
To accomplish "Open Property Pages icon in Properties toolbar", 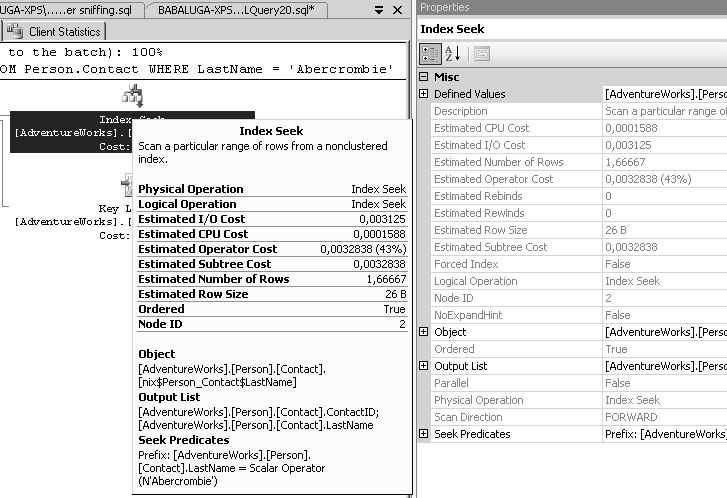I will pos(482,54).
